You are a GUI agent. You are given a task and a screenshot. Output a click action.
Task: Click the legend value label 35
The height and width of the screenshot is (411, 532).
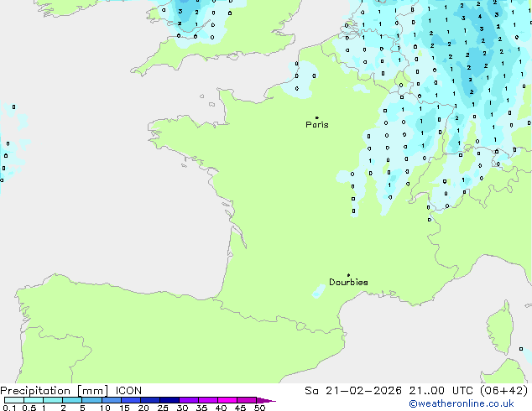(x=201, y=408)
